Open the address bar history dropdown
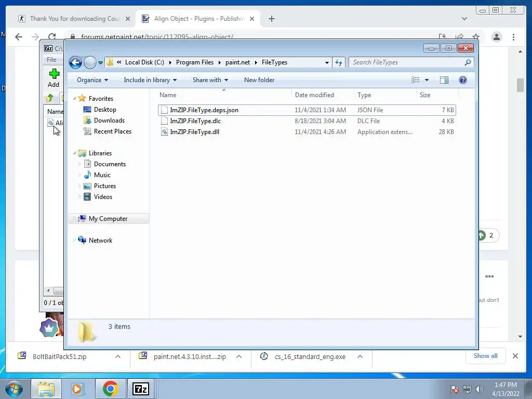Screen dimensions: 532x399 tap(327, 63)
